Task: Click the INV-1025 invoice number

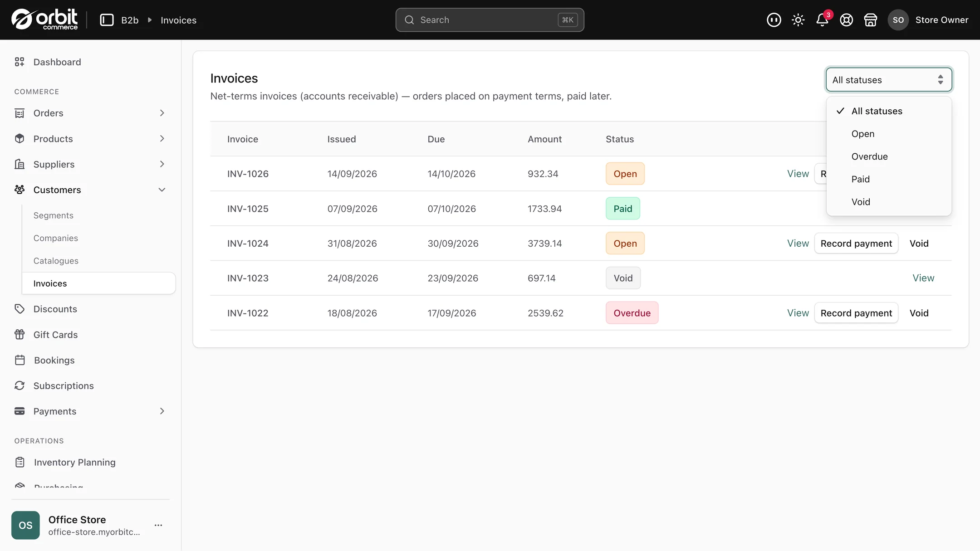Action: (x=248, y=209)
